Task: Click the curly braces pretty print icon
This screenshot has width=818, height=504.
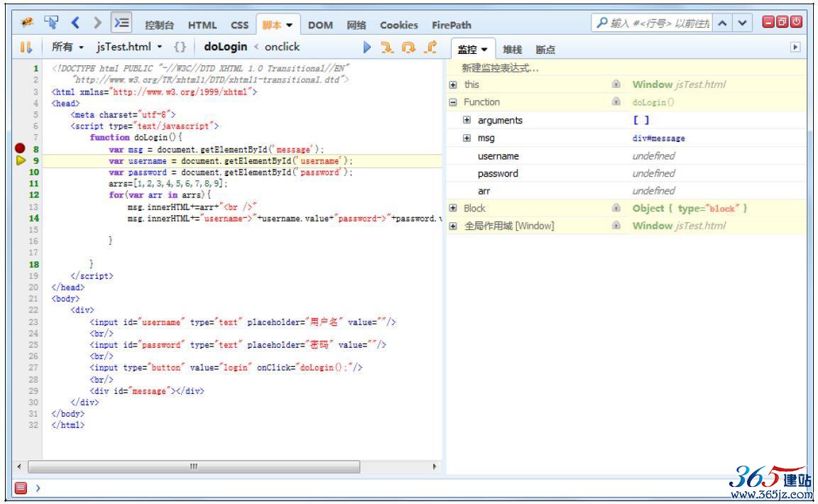Action: coord(180,47)
